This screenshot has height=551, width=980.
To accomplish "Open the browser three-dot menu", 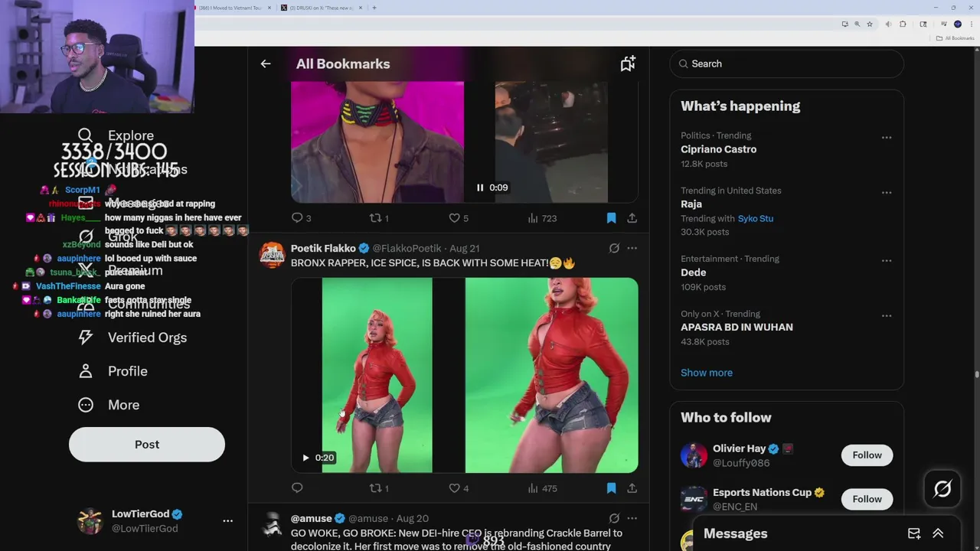I will 970,24.
